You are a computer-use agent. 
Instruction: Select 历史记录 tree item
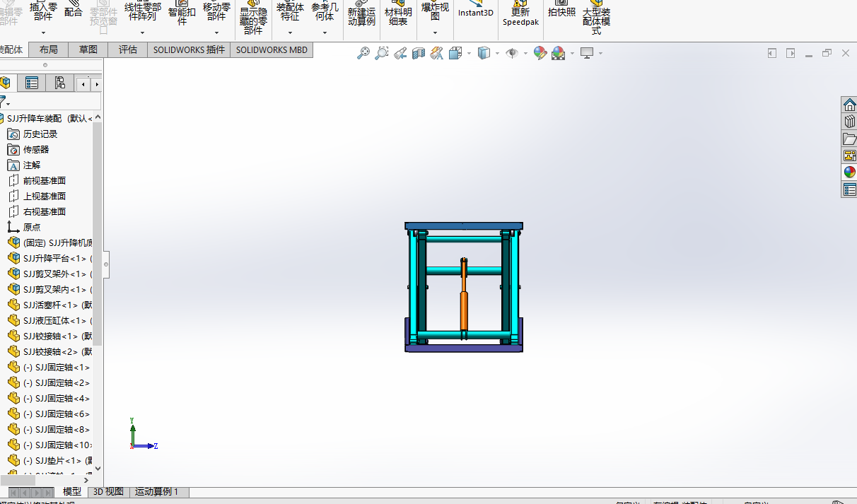(33, 134)
